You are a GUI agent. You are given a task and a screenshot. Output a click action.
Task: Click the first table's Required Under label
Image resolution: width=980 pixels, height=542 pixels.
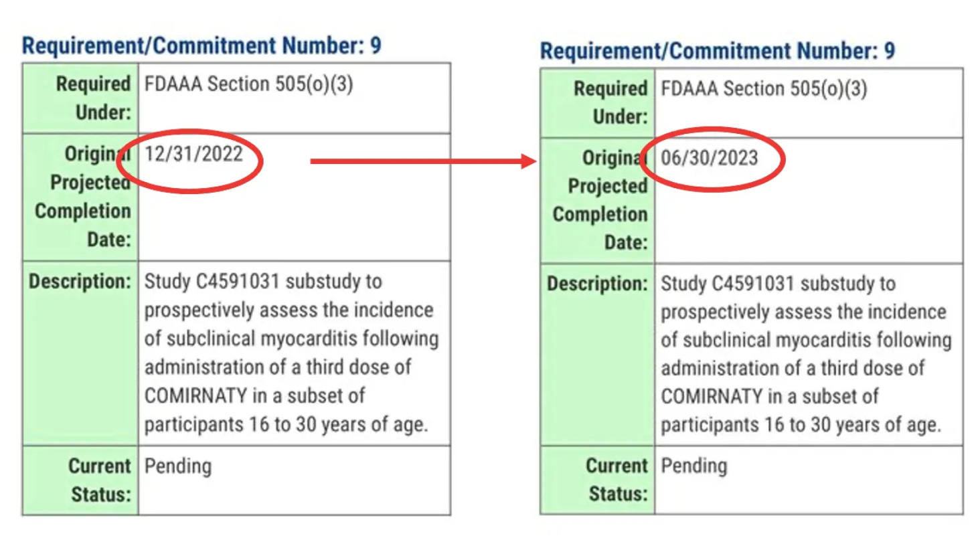[93, 98]
